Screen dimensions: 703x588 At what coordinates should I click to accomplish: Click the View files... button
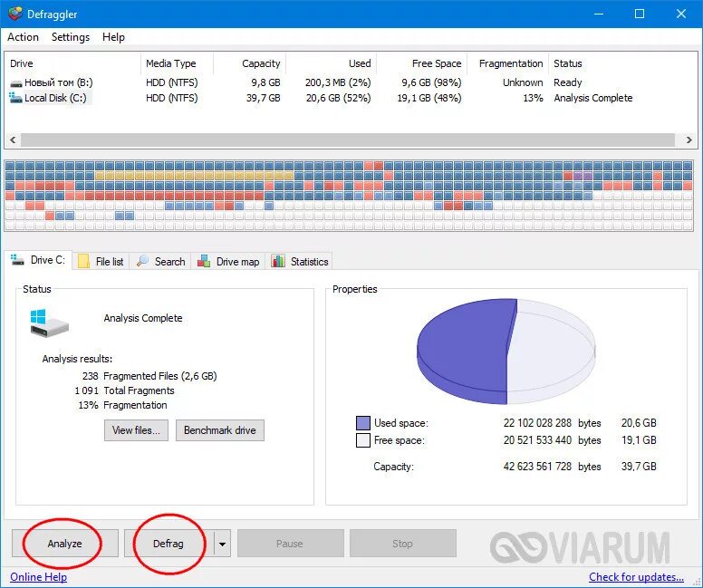136,430
